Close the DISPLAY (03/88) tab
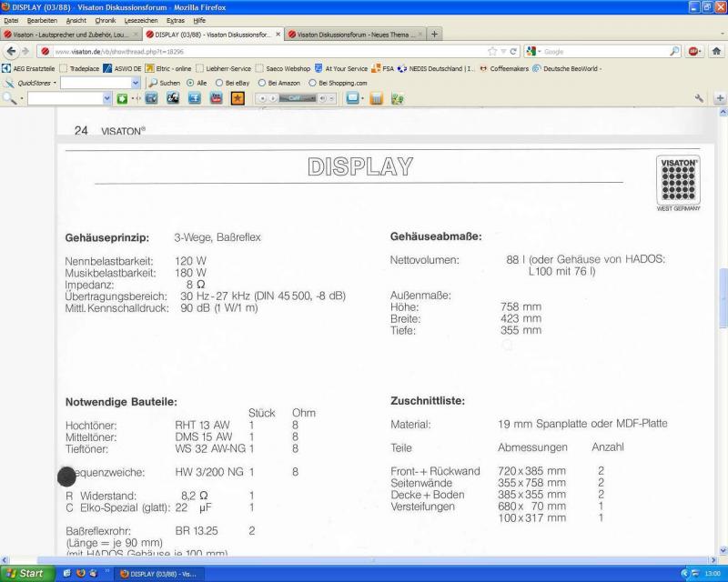The height and width of the screenshot is (582, 728). 278,35
